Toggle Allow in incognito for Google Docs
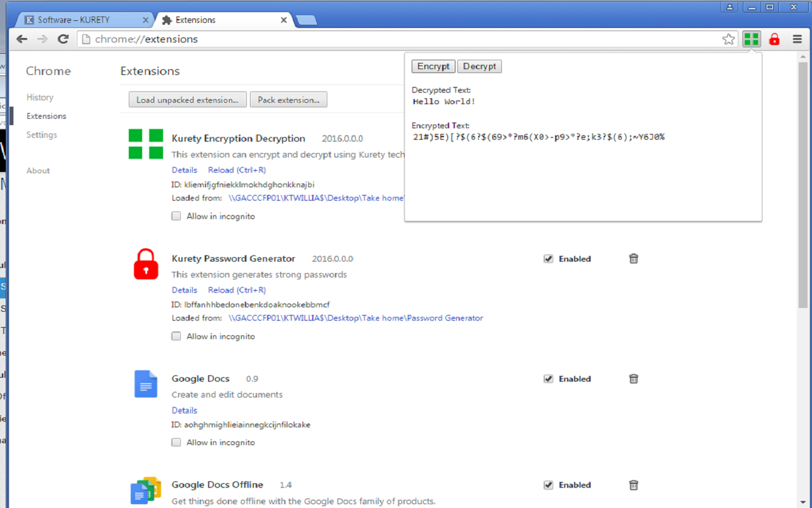This screenshot has height=508, width=812. pyautogui.click(x=176, y=442)
